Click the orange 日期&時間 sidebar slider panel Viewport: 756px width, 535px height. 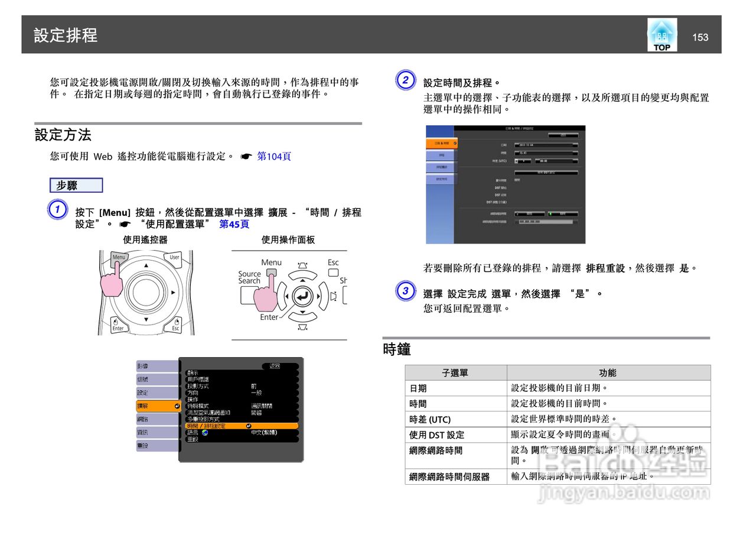click(x=442, y=144)
